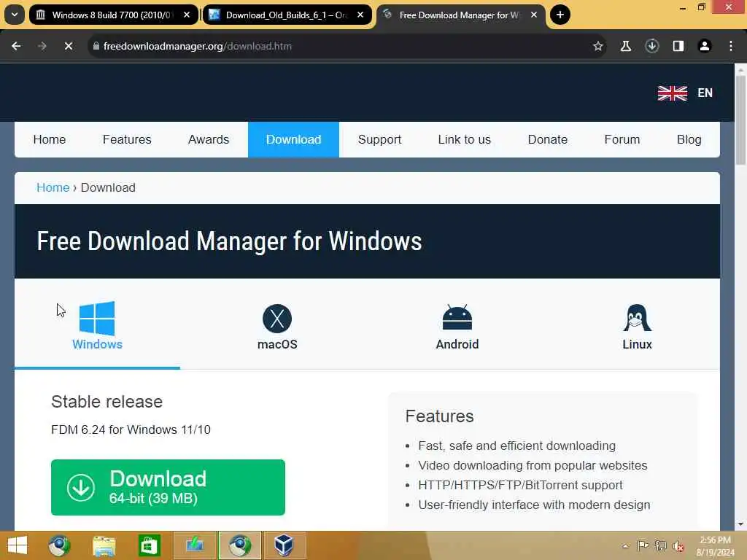Select the Download menu item
The height and width of the screenshot is (560, 747).
[293, 139]
